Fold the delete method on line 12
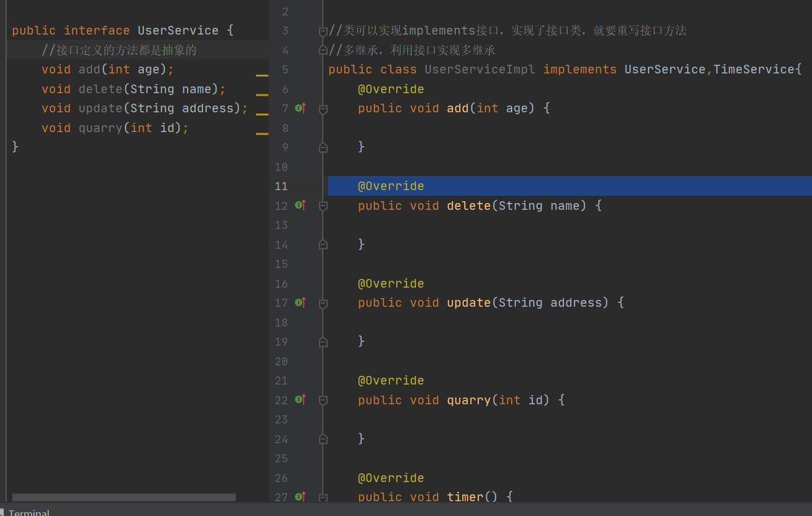The image size is (812, 516). [x=323, y=206]
